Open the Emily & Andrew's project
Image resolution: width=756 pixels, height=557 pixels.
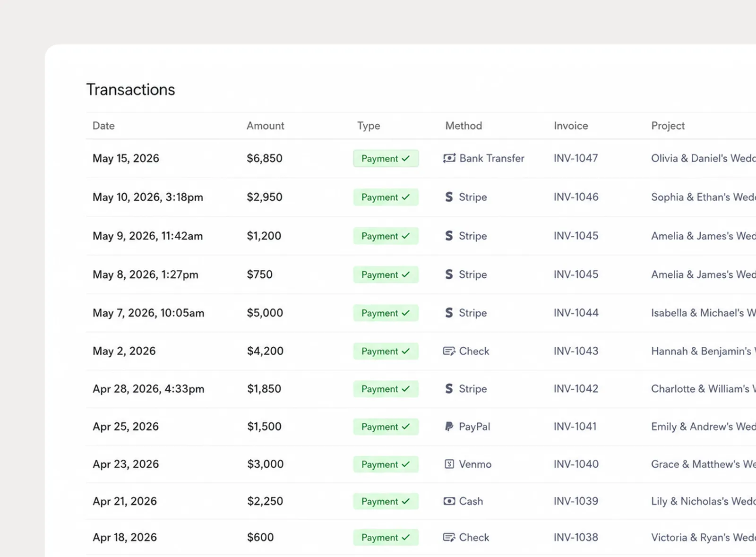point(703,427)
